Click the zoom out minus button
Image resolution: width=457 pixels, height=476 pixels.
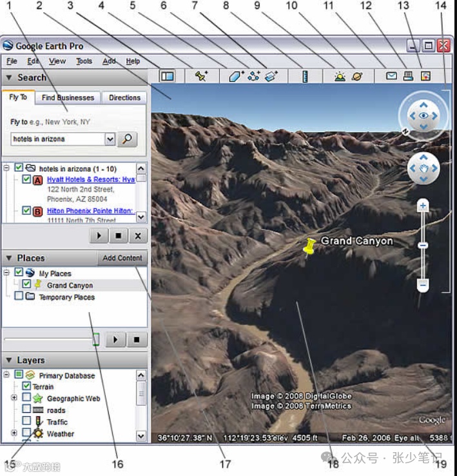coord(423,285)
